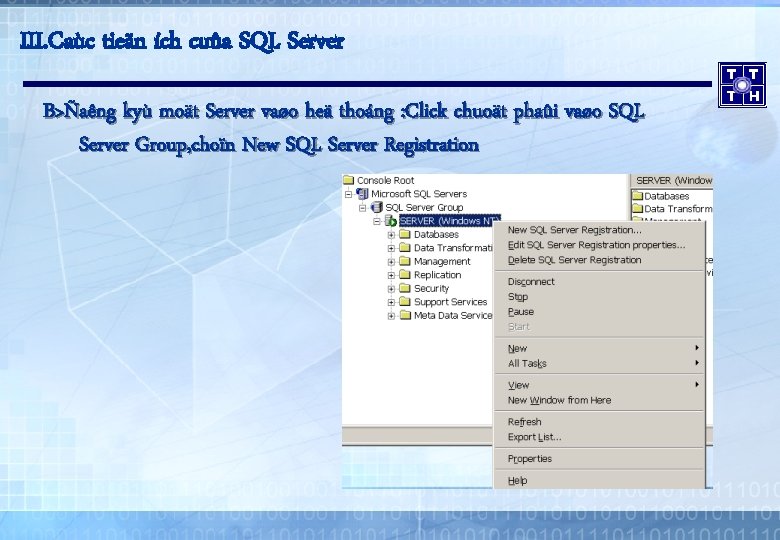Screen dimensions: 780x540
Task: Expand the Support Services tree node
Action: tap(391, 302)
